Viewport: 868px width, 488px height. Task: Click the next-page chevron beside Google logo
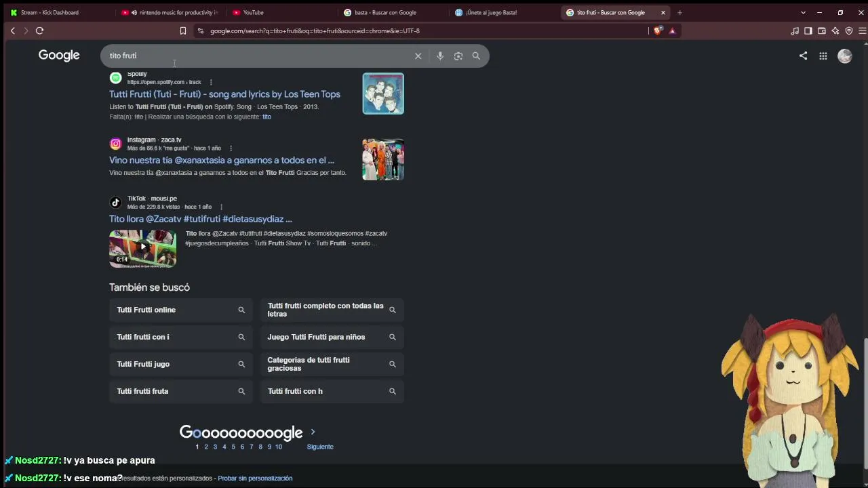(313, 432)
